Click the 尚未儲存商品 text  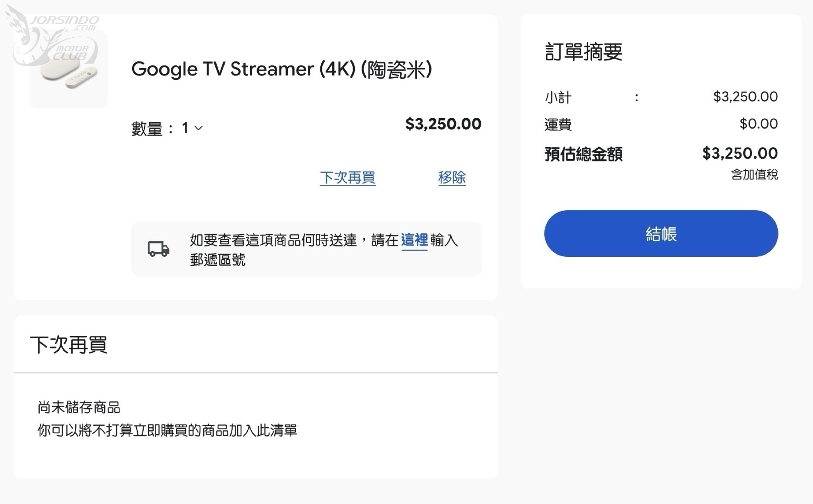coord(79,407)
